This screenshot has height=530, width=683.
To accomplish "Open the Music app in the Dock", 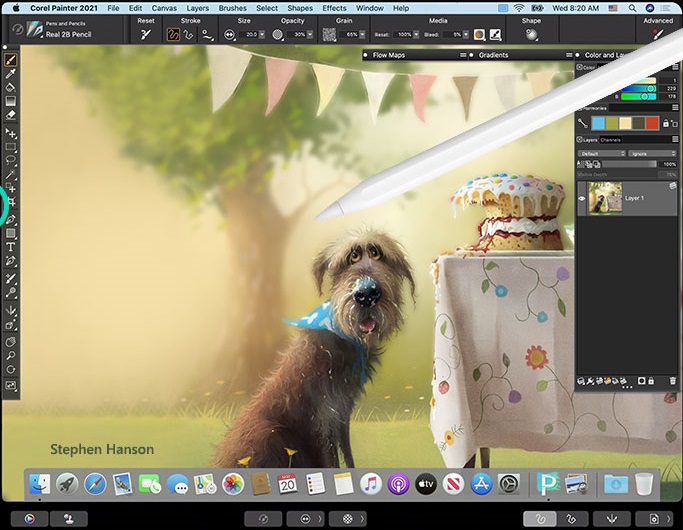I will point(371,484).
